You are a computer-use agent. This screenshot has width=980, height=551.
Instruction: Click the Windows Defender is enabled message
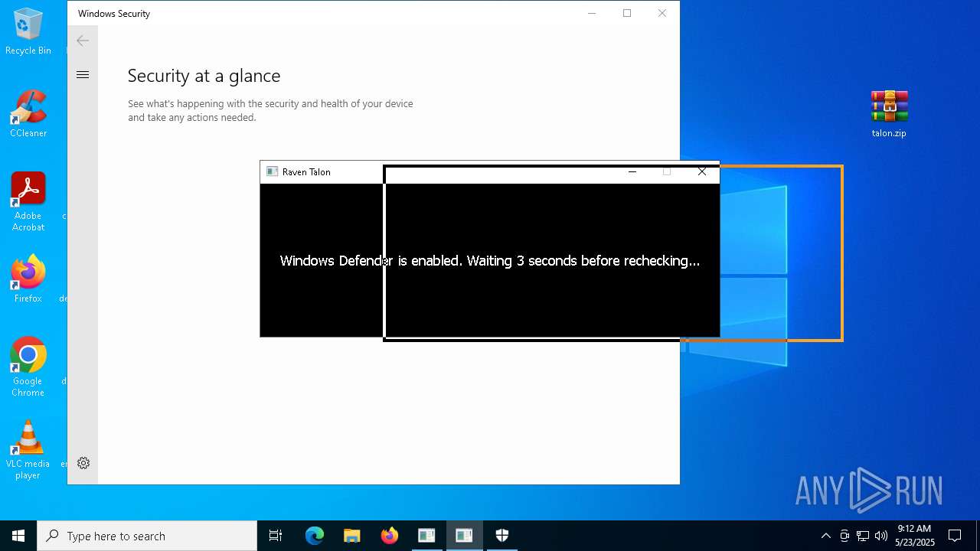[x=490, y=261]
